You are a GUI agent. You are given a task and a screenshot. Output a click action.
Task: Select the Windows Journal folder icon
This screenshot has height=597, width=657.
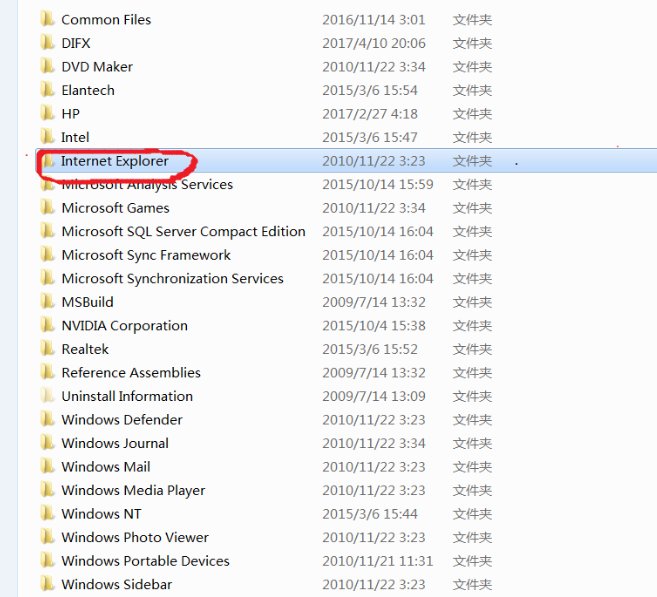(48, 442)
